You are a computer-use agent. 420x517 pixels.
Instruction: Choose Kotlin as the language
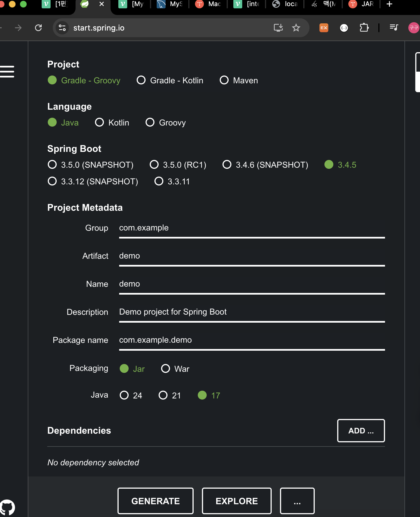tap(112, 123)
